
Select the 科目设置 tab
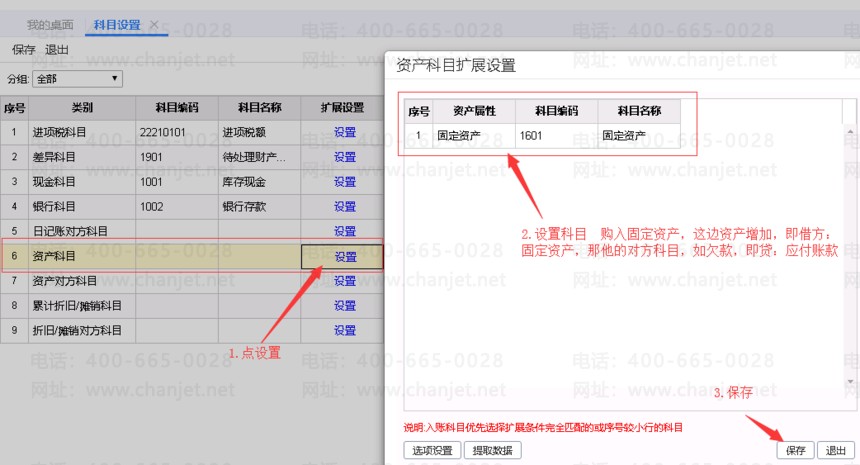point(117,25)
